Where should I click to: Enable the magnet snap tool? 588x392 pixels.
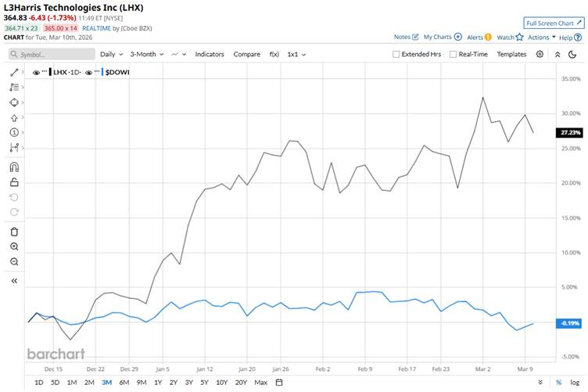coord(14,167)
